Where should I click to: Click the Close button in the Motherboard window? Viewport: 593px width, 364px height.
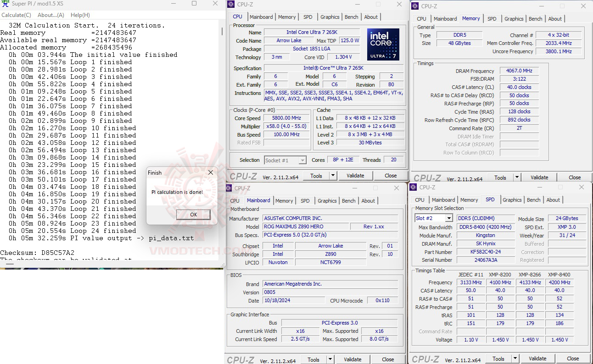(x=388, y=359)
